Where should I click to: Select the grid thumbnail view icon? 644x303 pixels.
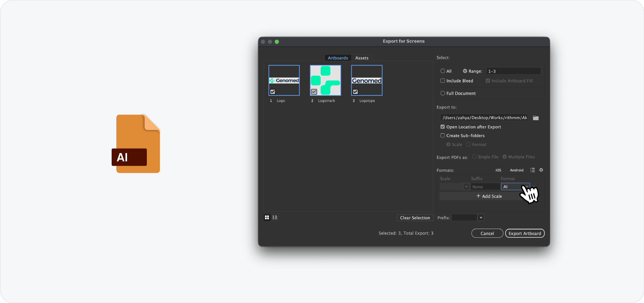point(267,217)
